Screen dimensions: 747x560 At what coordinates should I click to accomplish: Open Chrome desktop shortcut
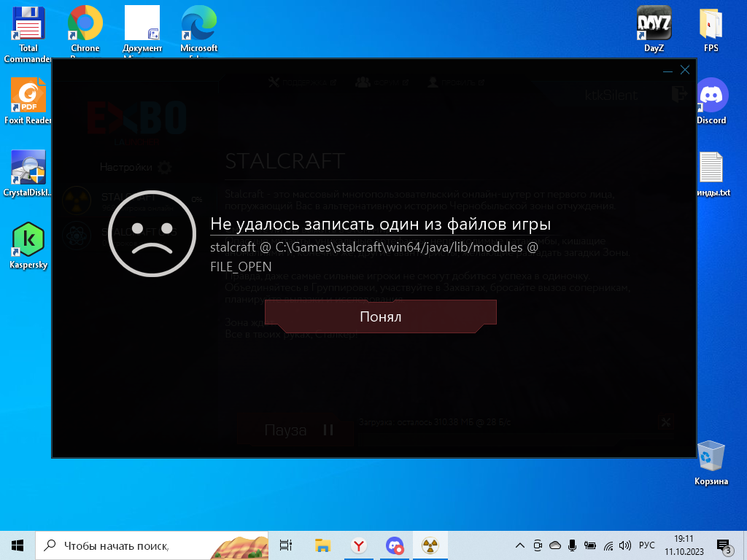[x=85, y=31]
